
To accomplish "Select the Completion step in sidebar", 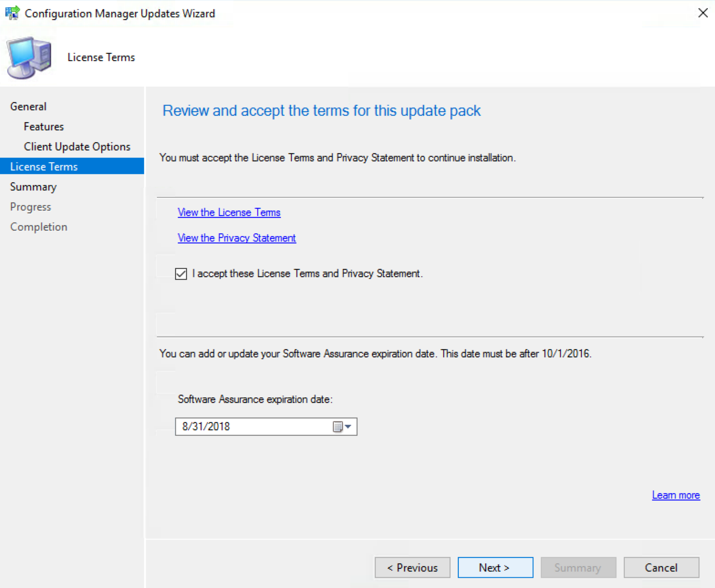I will click(39, 227).
